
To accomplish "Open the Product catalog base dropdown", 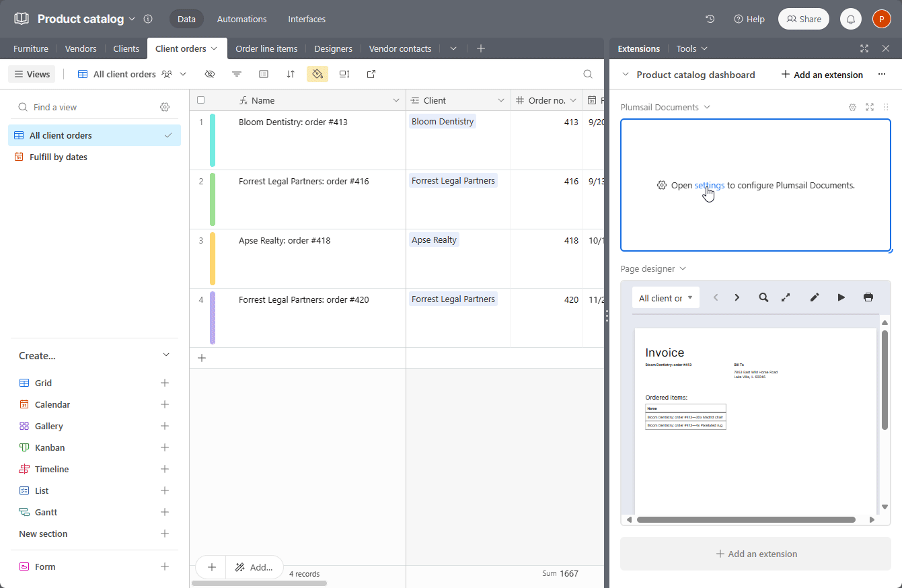I will (132, 19).
